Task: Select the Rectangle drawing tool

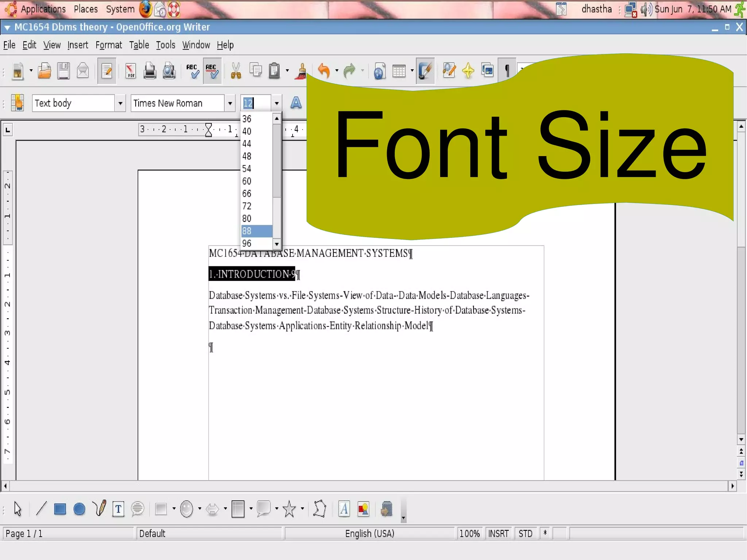Action: click(x=60, y=509)
